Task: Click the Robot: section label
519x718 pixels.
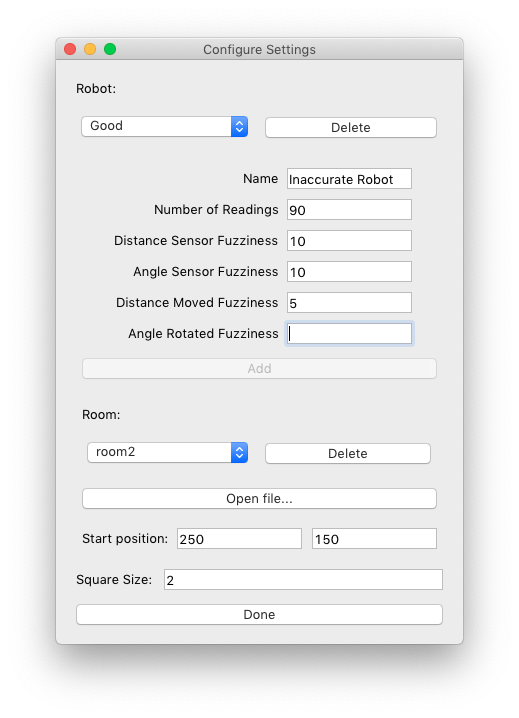Action: [x=96, y=88]
